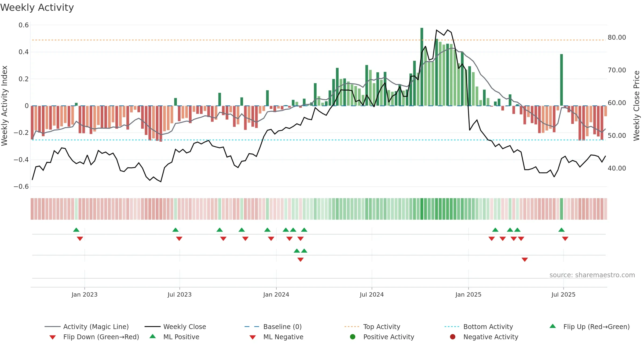Toggle the Bottom Activity legend entry
644x362 pixels.
click(x=479, y=327)
